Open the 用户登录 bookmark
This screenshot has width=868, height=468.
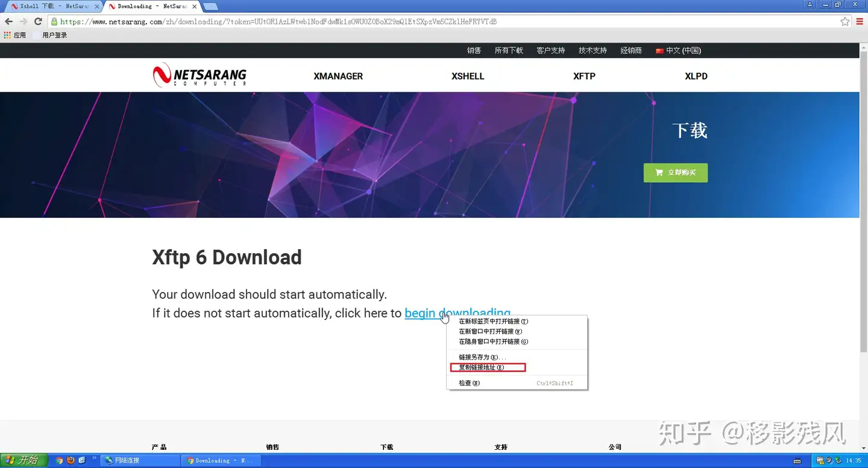pos(51,35)
